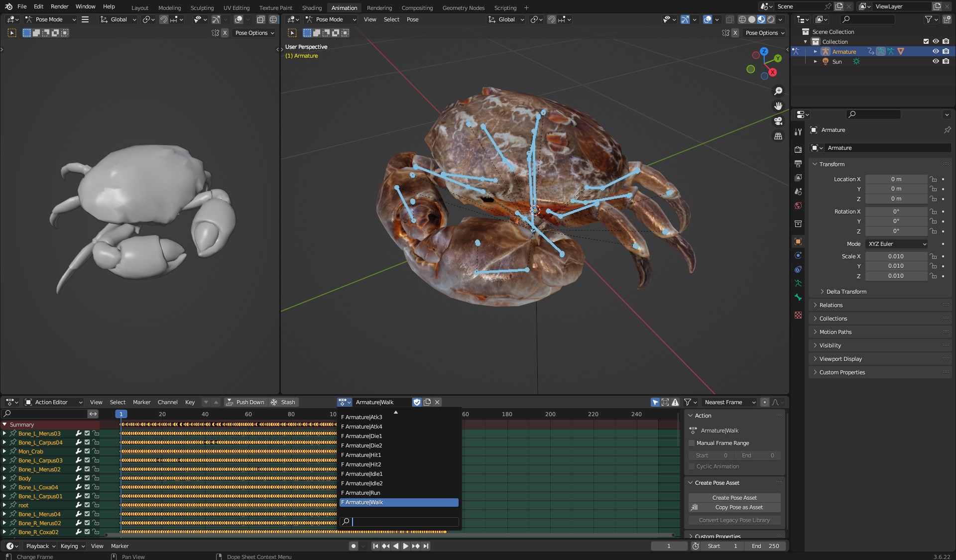The image size is (956, 560).
Task: Expand the Bone_L_Merus03 channel
Action: point(4,434)
